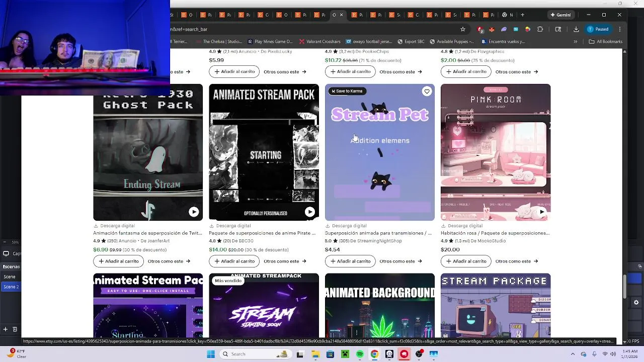The image size is (644, 362).
Task: Open title 'Habitación rosa / Paquete de superposiciones'
Action: coord(495,233)
